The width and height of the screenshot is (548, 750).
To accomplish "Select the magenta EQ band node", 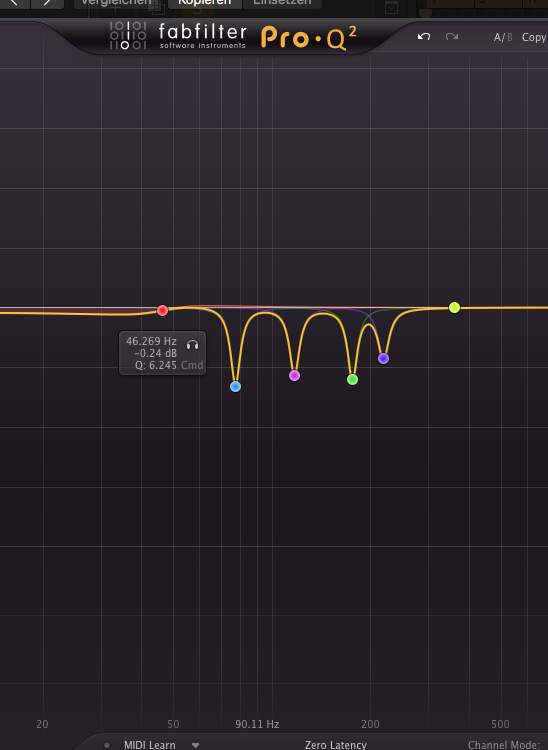I will pos(295,375).
